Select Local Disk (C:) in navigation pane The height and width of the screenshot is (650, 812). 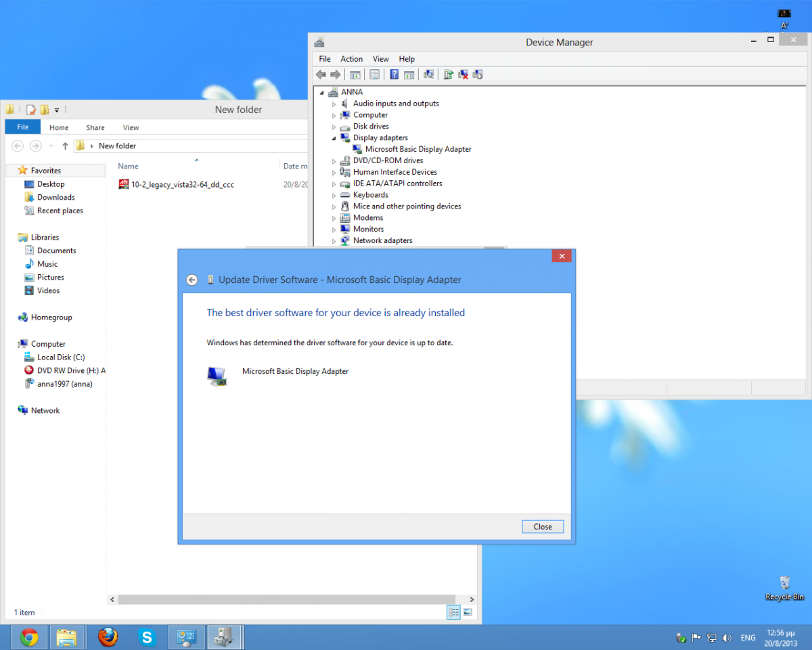(61, 357)
